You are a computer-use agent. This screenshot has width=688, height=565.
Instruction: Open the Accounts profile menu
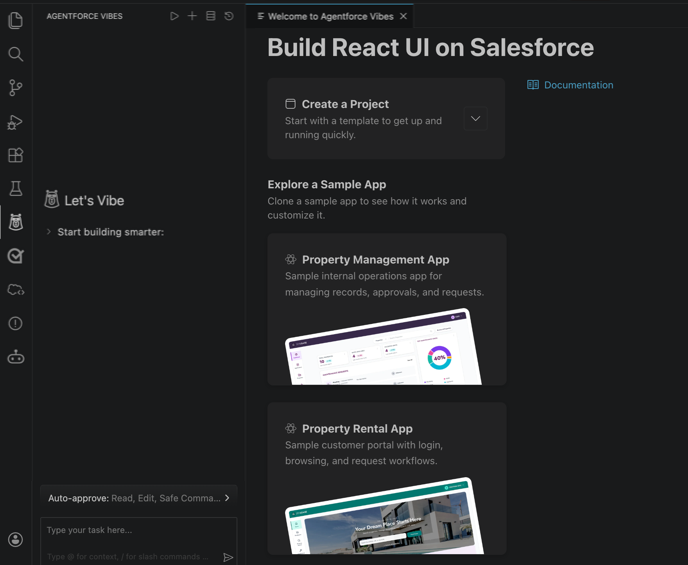tap(15, 540)
